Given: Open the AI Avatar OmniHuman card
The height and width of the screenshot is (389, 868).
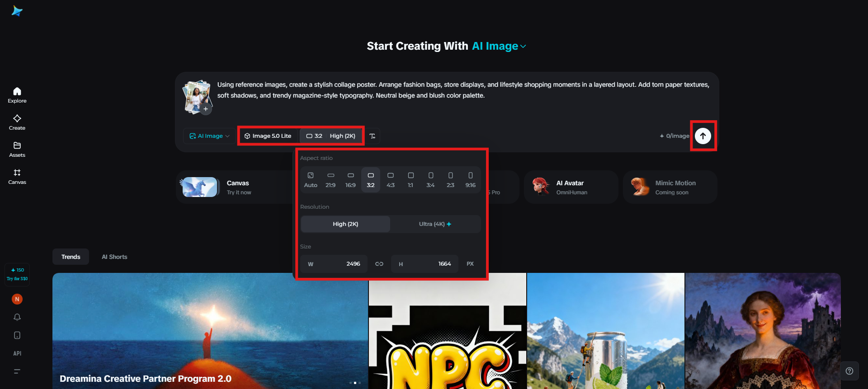Looking at the screenshot, I should click(571, 187).
